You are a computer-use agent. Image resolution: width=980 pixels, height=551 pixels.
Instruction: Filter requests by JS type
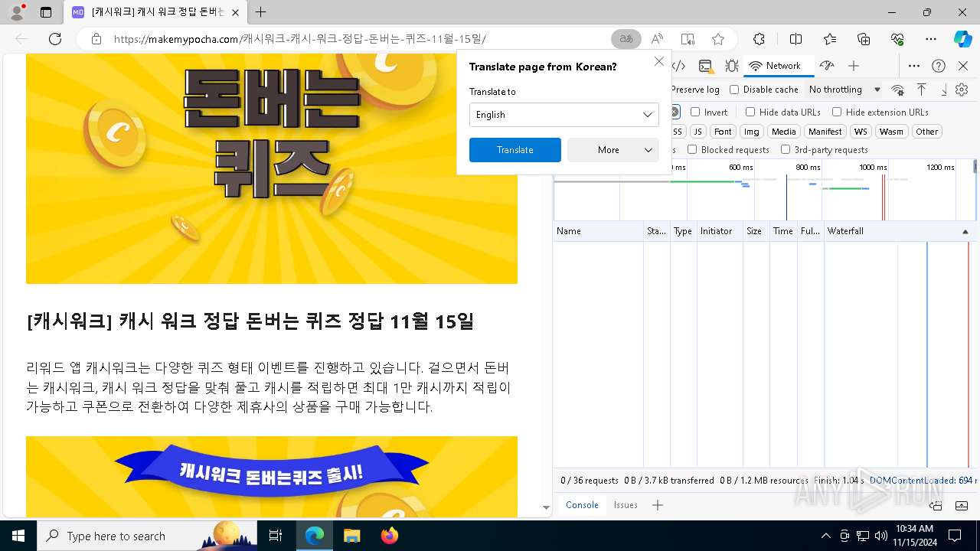(697, 132)
